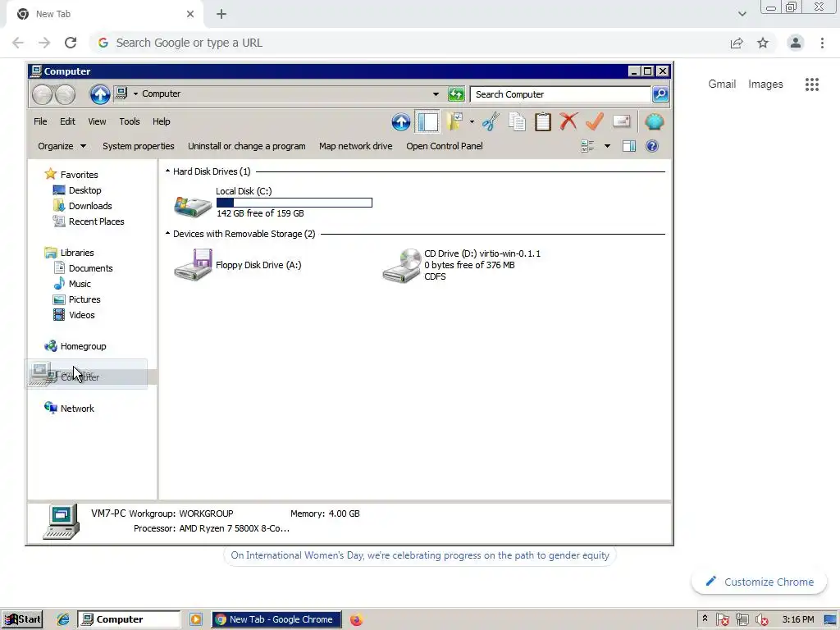Launch Firefox from the taskbar

pyautogui.click(x=356, y=619)
